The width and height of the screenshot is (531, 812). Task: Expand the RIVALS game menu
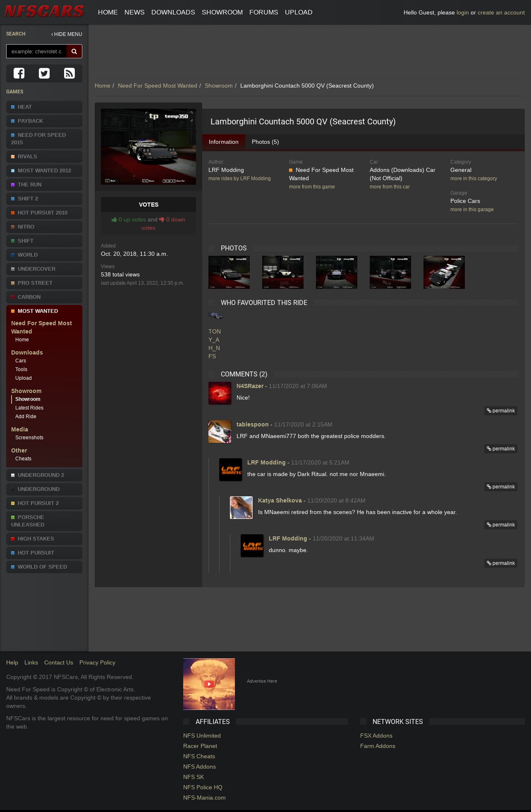(x=44, y=157)
